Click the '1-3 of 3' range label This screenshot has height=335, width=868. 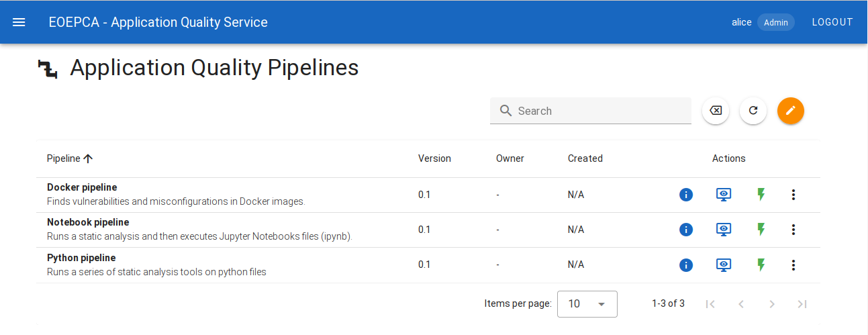[668, 303]
